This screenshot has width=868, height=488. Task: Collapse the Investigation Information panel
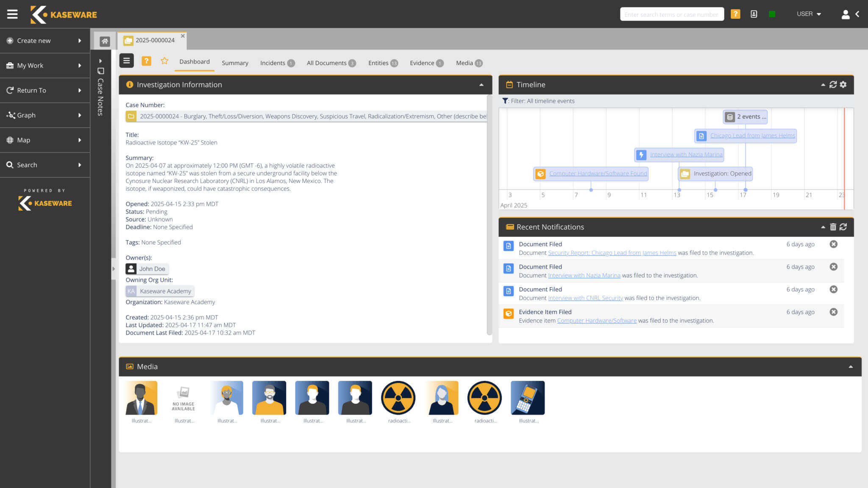[481, 85]
